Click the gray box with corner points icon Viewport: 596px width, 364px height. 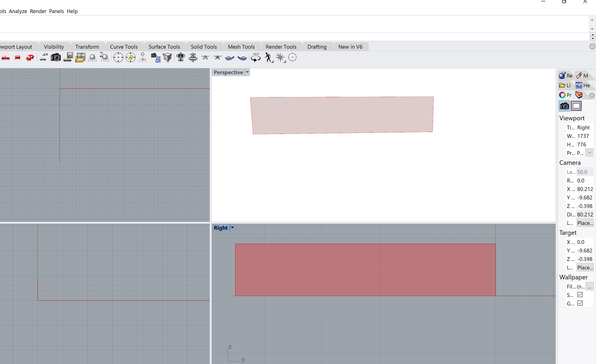[x=167, y=58]
